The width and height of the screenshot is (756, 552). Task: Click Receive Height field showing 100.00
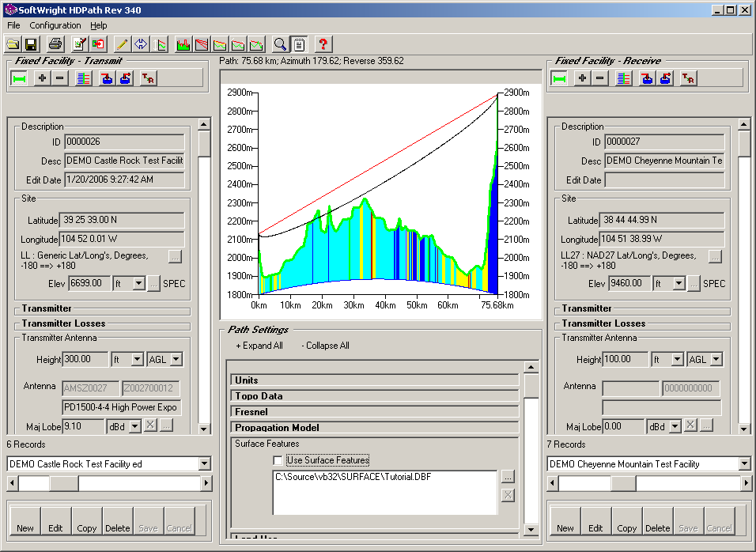point(625,359)
